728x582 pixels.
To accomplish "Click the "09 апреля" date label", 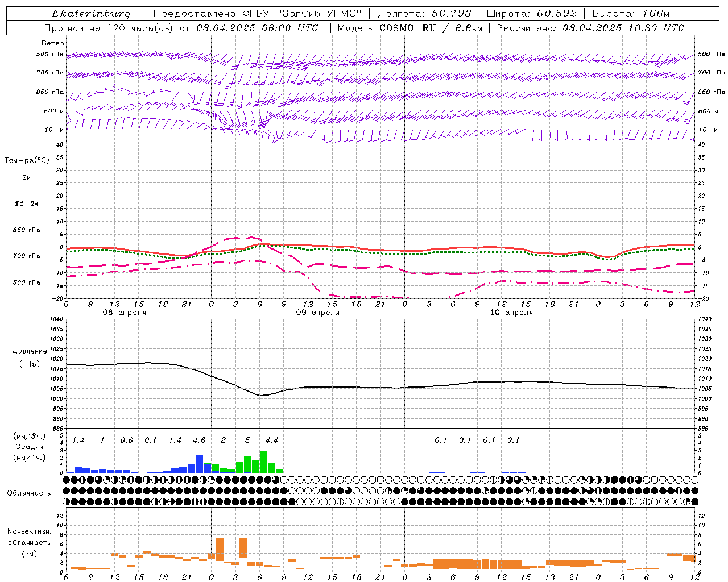I will tap(317, 313).
